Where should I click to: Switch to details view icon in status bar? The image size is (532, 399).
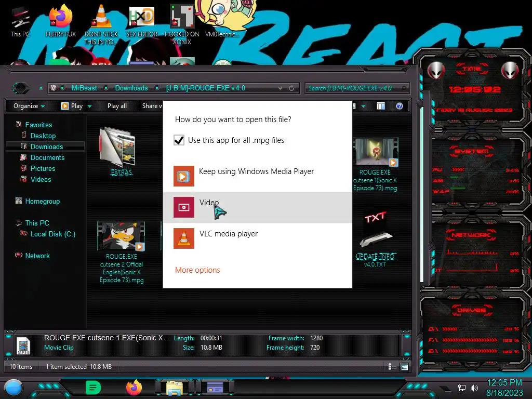pos(390,367)
